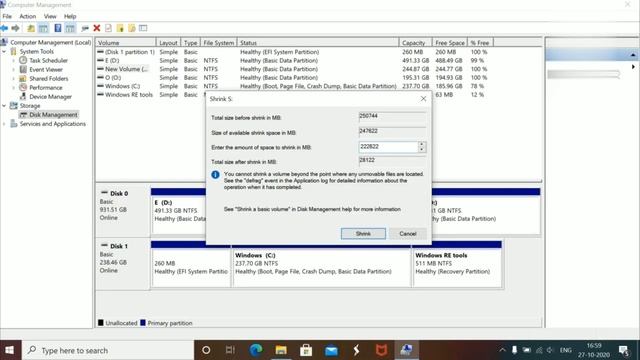Open Task View from the taskbar
This screenshot has height=360, width=640.
pos(230,350)
